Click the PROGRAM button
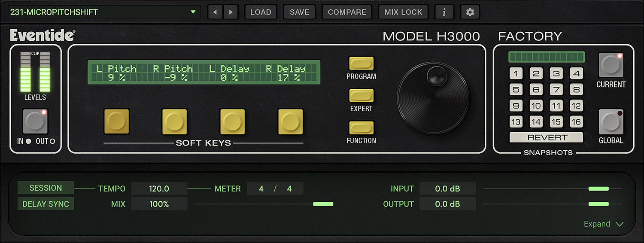The image size is (644, 243). (361, 64)
